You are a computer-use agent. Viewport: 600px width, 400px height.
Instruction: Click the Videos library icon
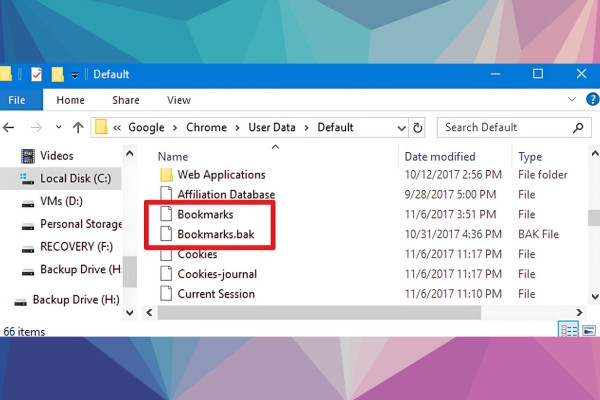tap(28, 156)
